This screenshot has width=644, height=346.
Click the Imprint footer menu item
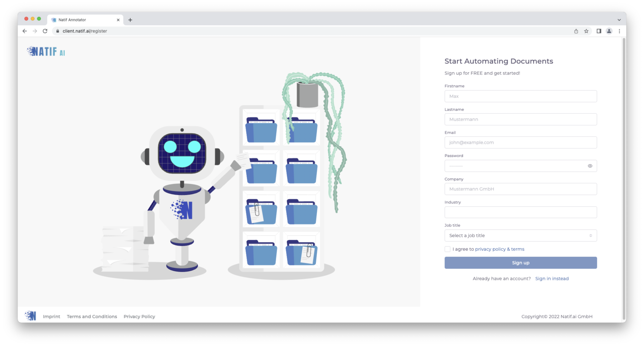click(52, 316)
